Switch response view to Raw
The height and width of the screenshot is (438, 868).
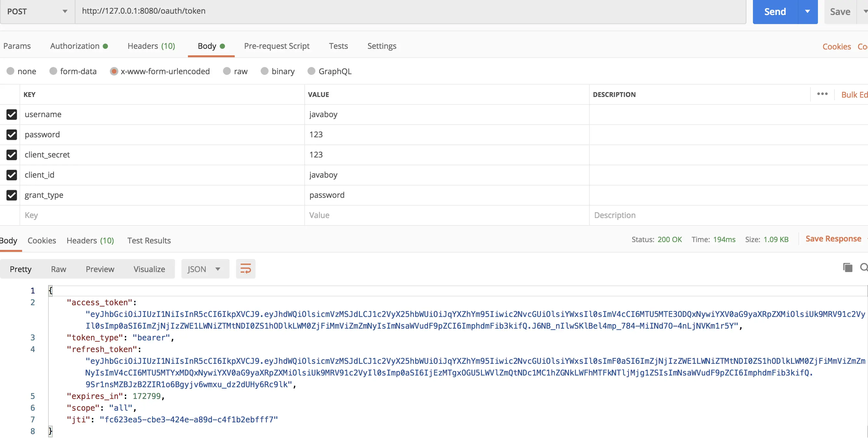pyautogui.click(x=58, y=269)
